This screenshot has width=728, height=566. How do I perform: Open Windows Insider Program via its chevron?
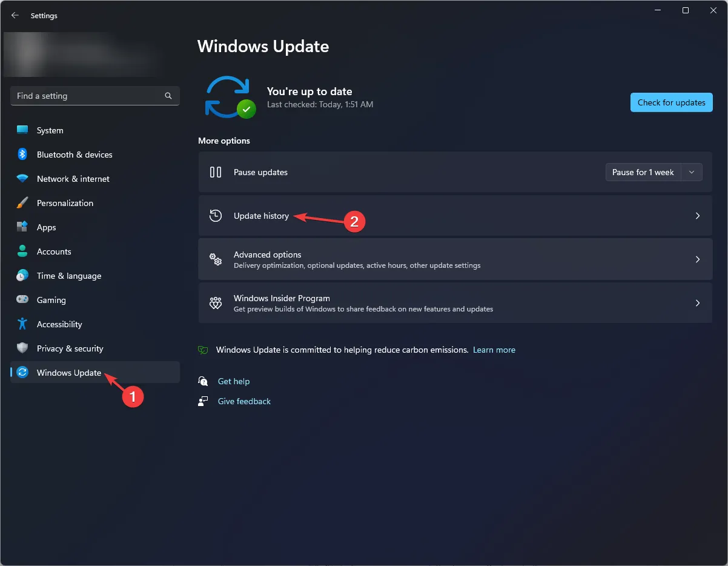tap(698, 303)
